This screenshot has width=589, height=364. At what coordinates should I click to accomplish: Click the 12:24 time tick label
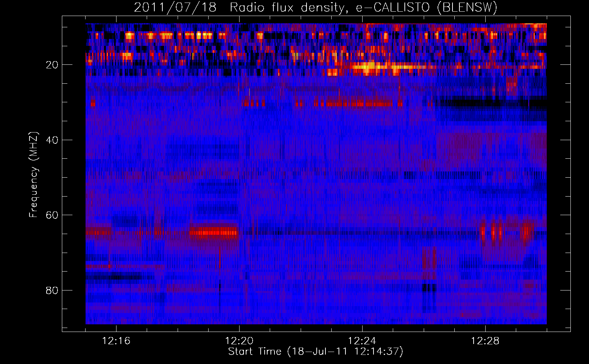[362, 341]
